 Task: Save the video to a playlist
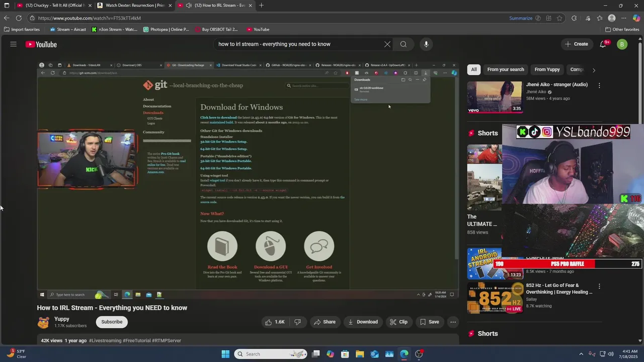coord(429,322)
